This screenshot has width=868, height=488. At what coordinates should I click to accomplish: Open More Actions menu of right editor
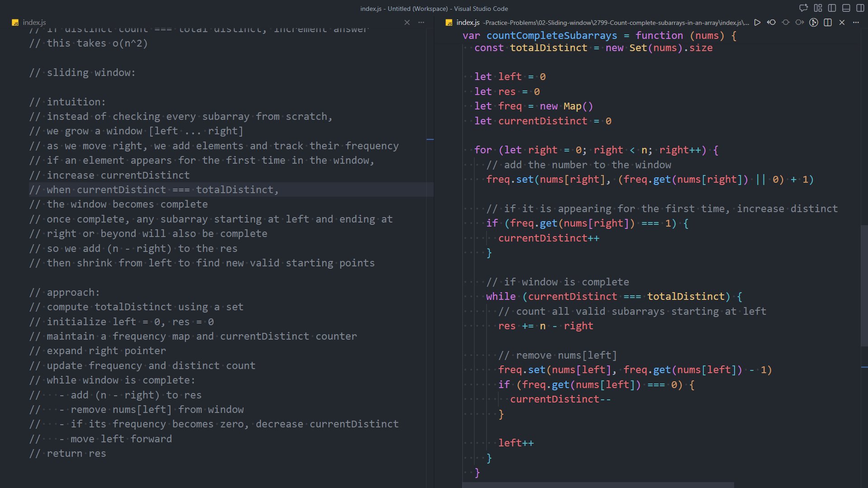pyautogui.click(x=856, y=22)
